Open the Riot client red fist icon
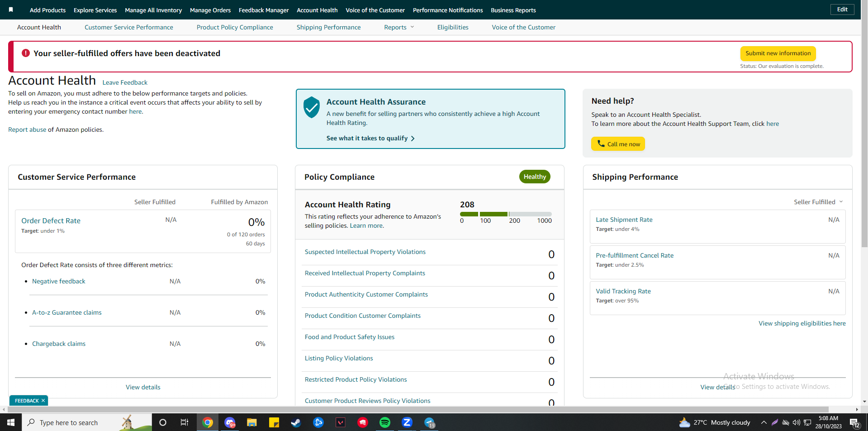This screenshot has height=431, width=868. (363, 422)
